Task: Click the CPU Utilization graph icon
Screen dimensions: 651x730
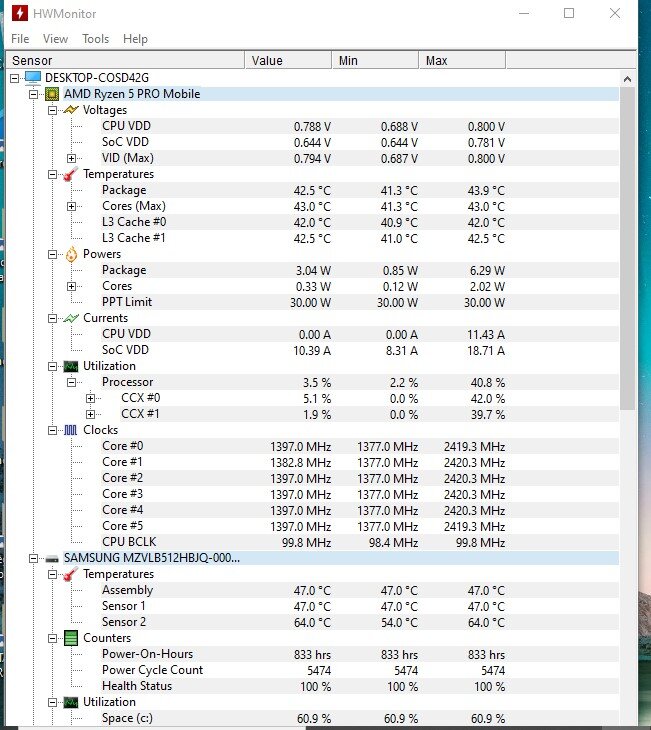Action: [71, 366]
